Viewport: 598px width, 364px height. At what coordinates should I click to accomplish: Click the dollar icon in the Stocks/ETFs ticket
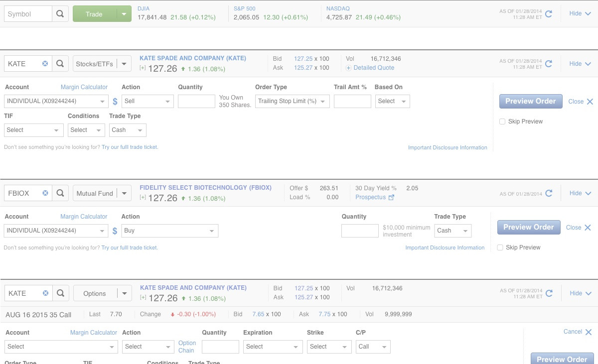coord(115,102)
